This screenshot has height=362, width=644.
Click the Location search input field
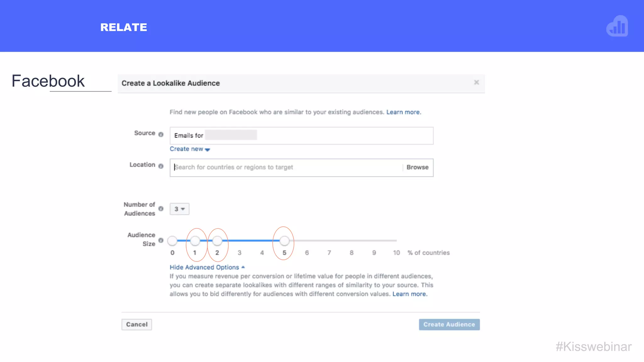tap(286, 167)
